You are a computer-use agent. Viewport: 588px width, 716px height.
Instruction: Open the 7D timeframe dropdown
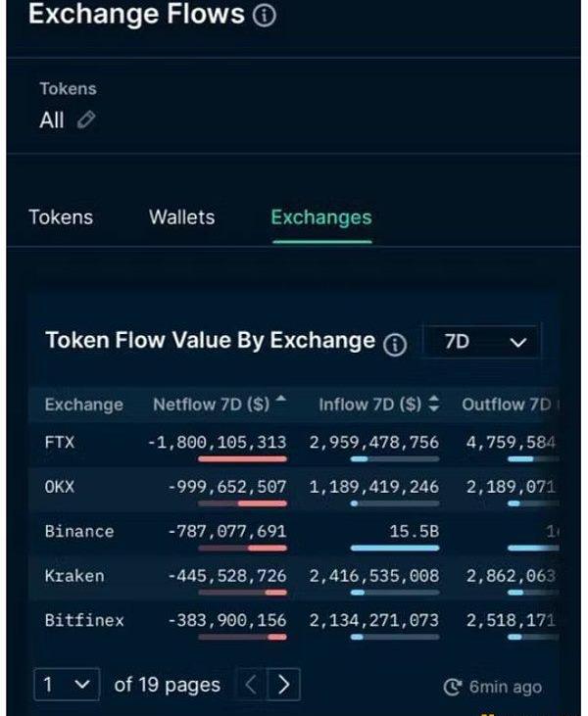[480, 342]
